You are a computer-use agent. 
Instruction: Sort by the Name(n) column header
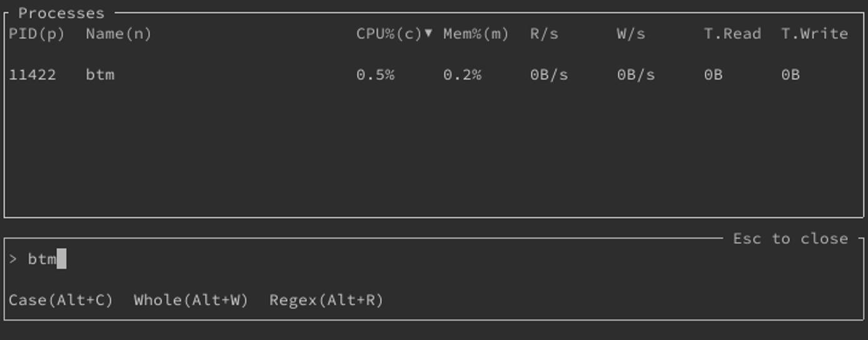pos(118,34)
